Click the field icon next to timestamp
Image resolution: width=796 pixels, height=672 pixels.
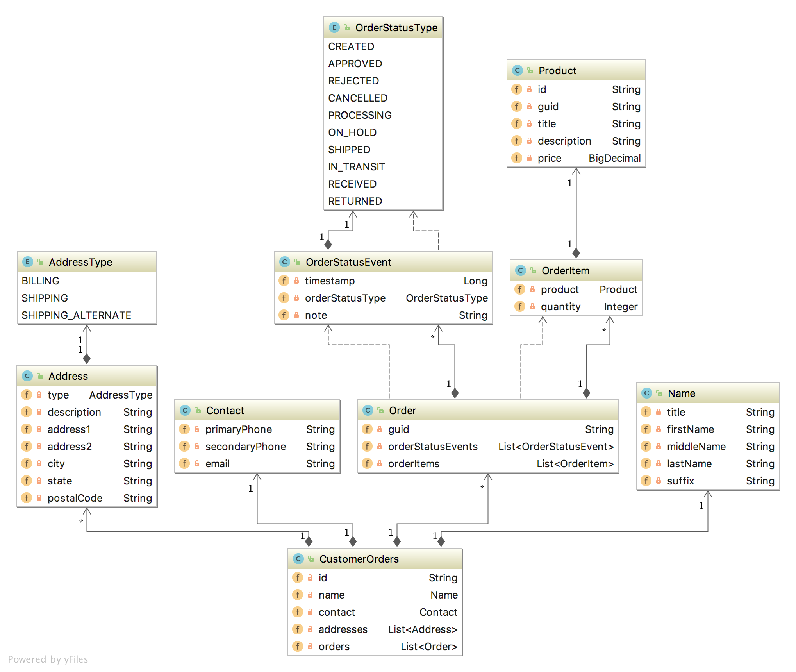(284, 281)
